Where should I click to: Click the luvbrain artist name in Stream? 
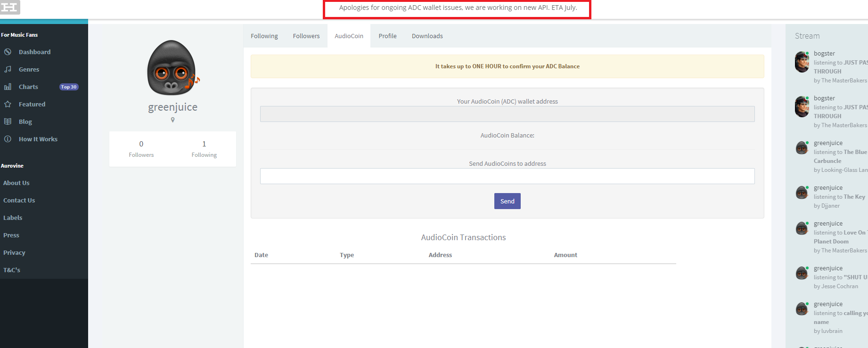(832, 331)
